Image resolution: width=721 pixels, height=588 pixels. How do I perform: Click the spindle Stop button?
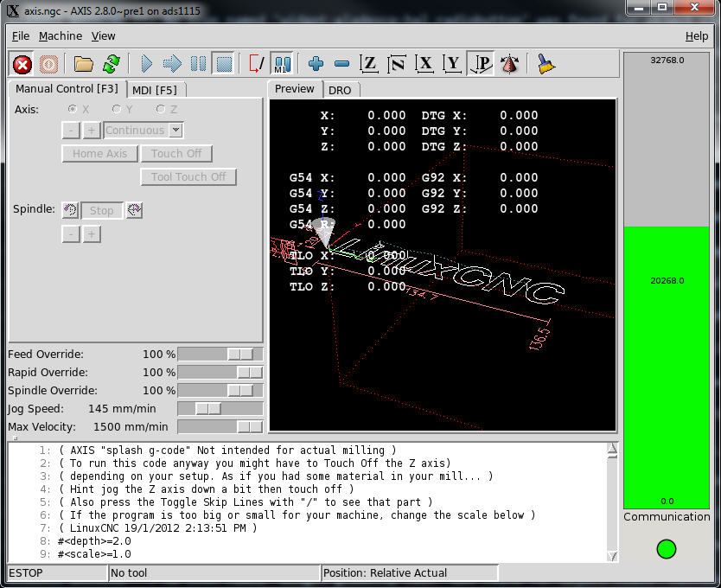point(102,211)
